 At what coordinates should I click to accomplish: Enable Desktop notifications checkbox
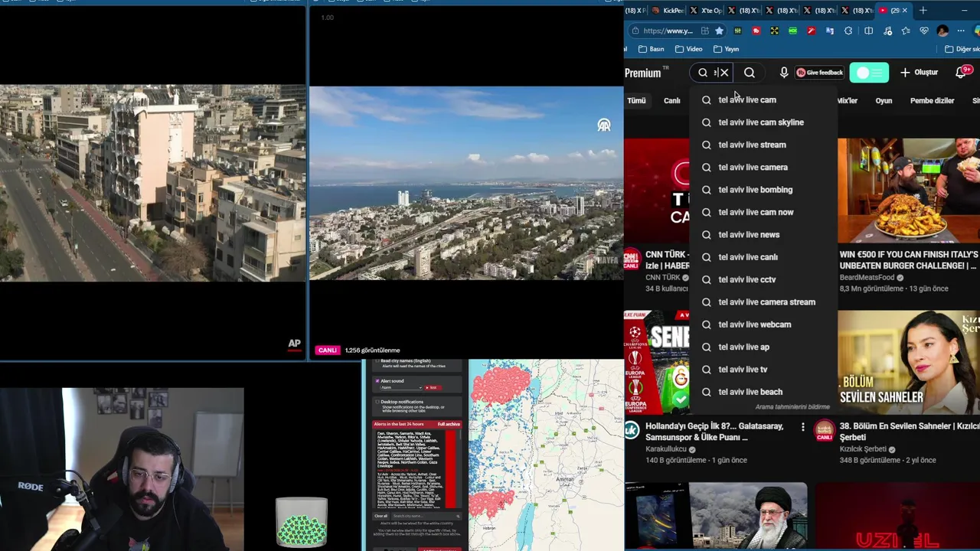(x=377, y=402)
